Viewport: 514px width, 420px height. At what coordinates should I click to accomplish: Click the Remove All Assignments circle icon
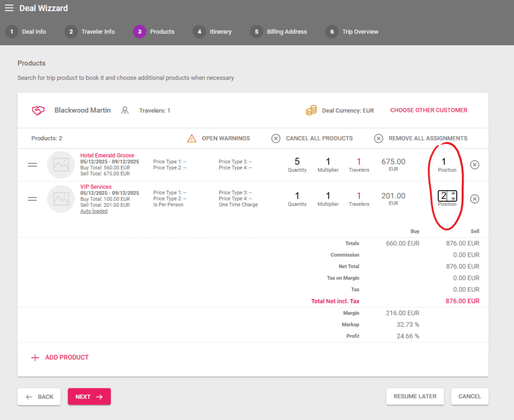pyautogui.click(x=378, y=138)
